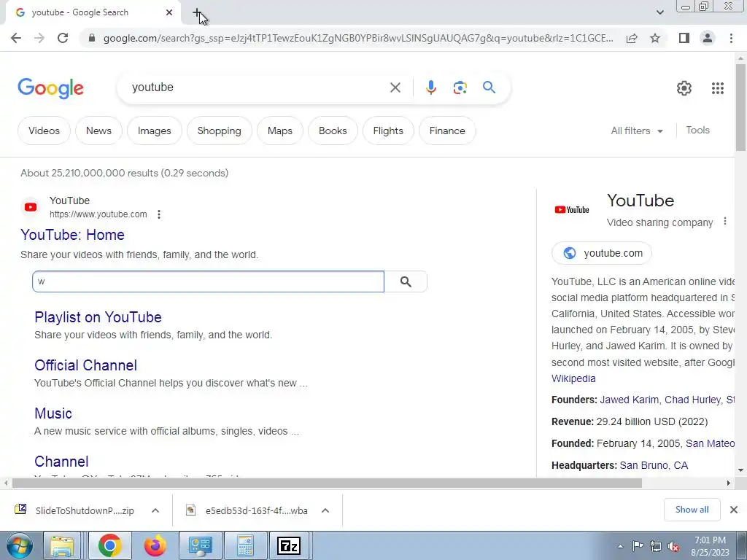Click the address bar URL
Viewport: 747px width, 560px height.
point(358,38)
